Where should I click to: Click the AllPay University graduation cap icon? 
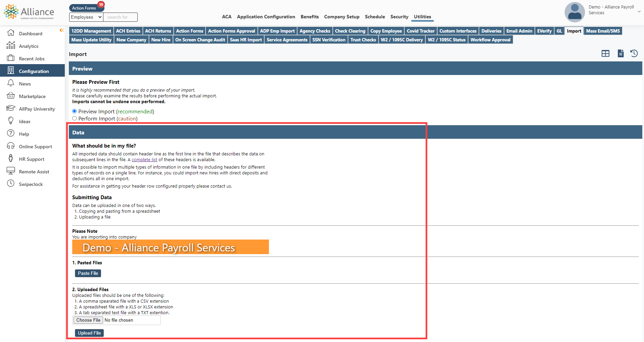tap(11, 108)
